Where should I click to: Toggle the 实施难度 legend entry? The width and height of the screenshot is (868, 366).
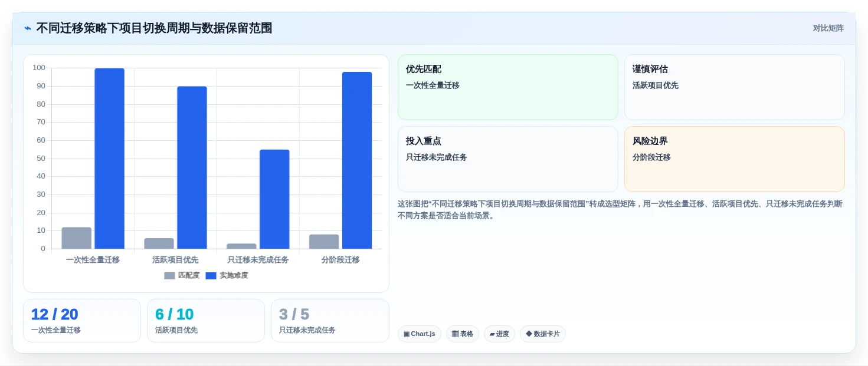(x=227, y=275)
